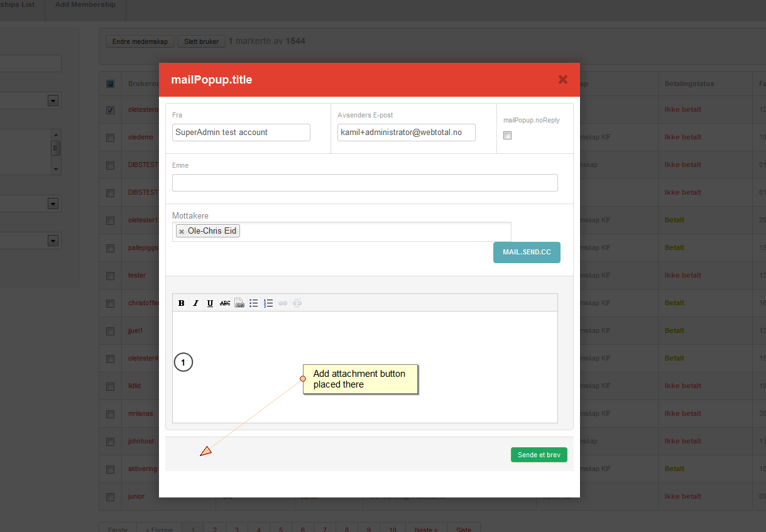Viewport: 766px width, 532px height.
Task: Click Betalt status in the aktivering row
Action: (x=675, y=469)
